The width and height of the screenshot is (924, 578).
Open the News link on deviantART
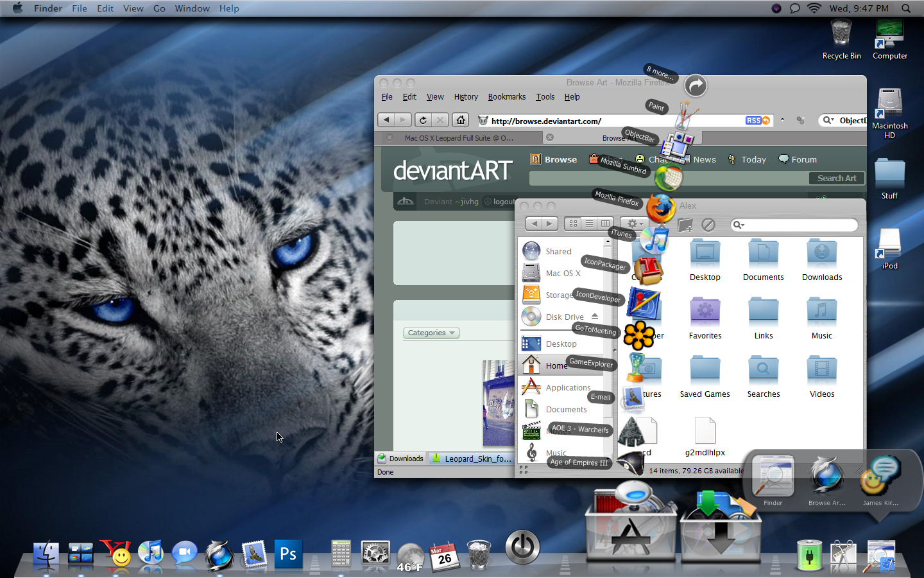704,160
